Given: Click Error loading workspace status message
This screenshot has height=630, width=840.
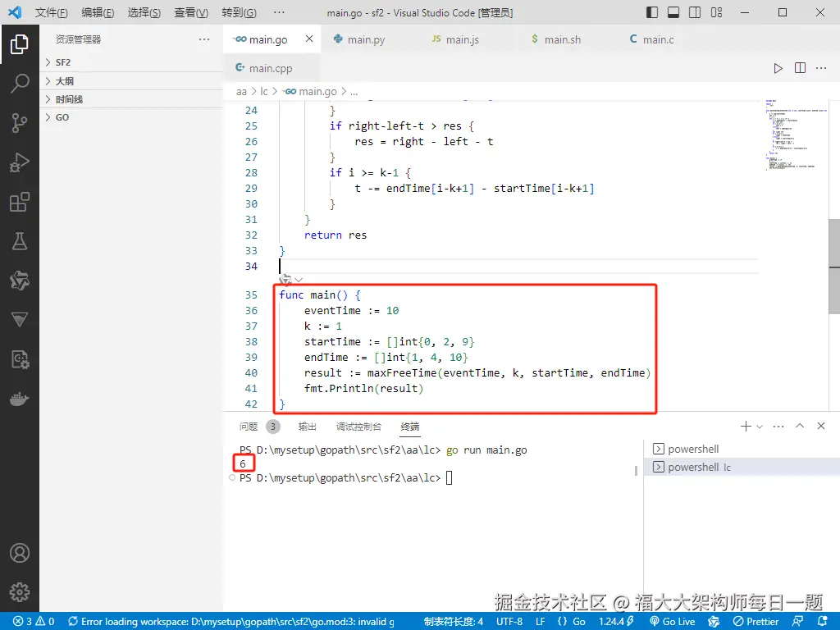Looking at the screenshot, I should click(231, 622).
